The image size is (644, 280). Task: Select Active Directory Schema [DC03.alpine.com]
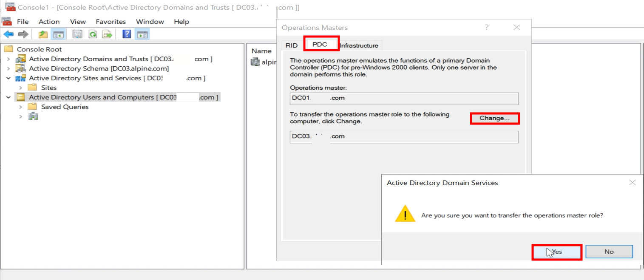pyautogui.click(x=99, y=68)
